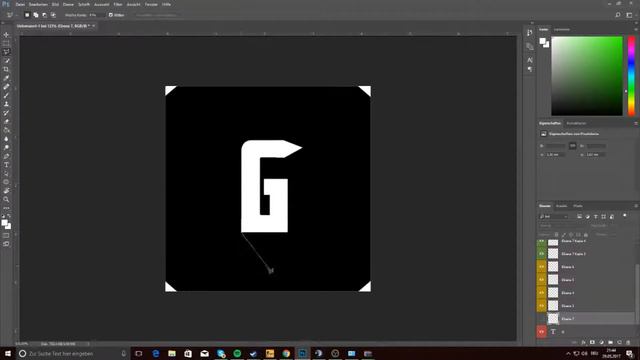
Task: Hide layer Ebene 7 Kopie 3
Action: pos(541,253)
